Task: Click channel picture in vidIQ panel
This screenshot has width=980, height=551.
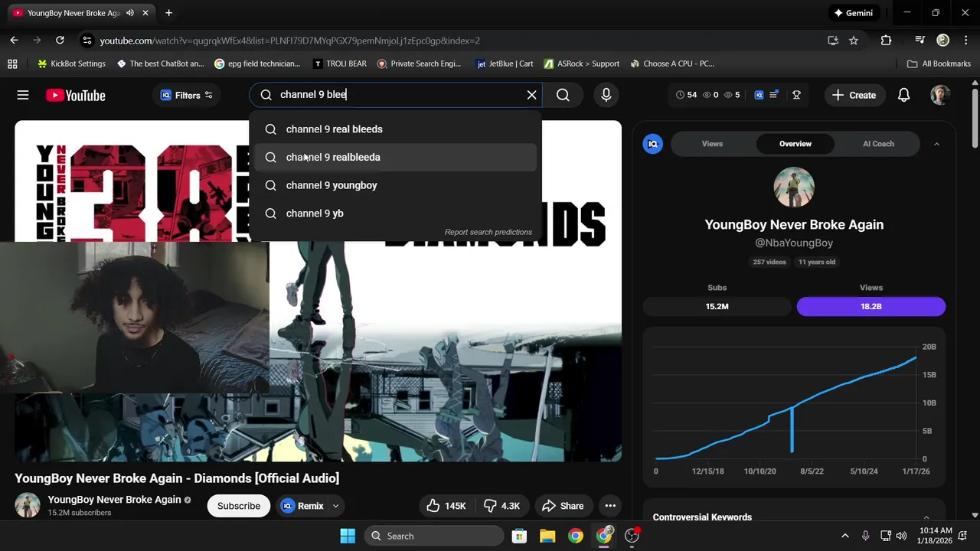Action: [x=794, y=187]
